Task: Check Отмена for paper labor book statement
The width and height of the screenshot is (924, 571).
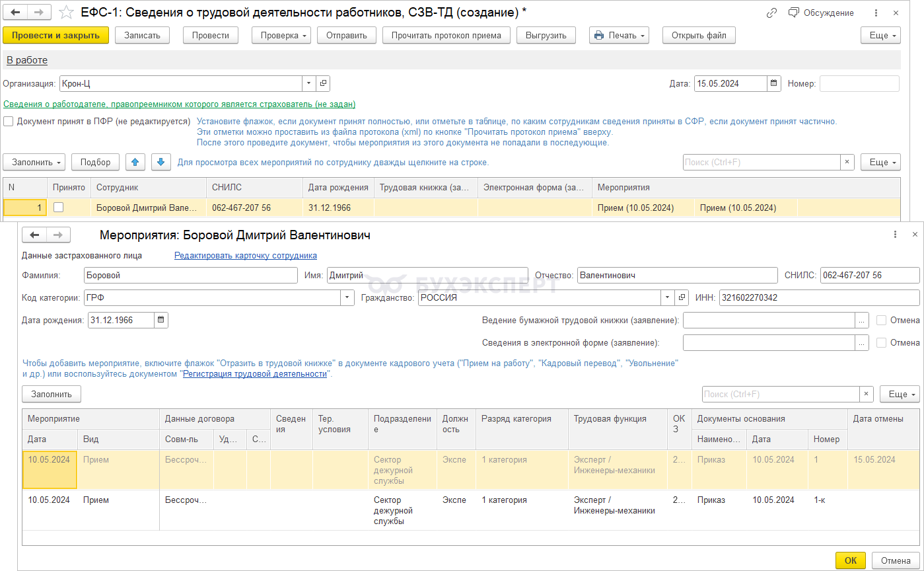Action: click(x=881, y=321)
